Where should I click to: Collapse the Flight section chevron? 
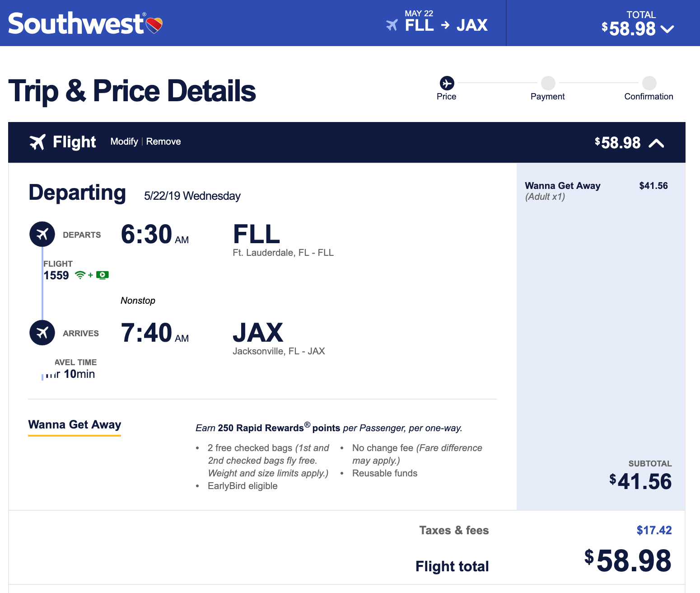point(656,143)
